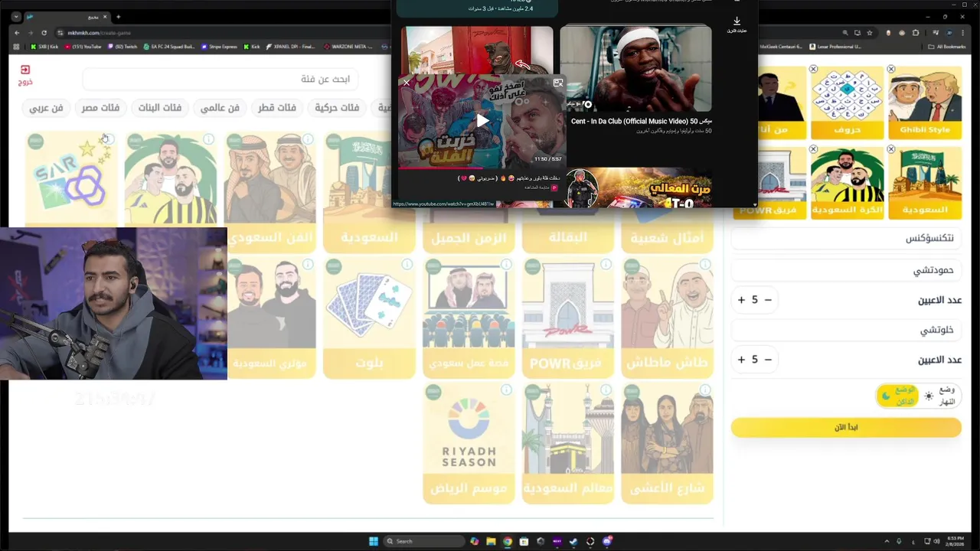Go back in Chrome browser
This screenshot has height=551, width=980.
click(x=18, y=33)
